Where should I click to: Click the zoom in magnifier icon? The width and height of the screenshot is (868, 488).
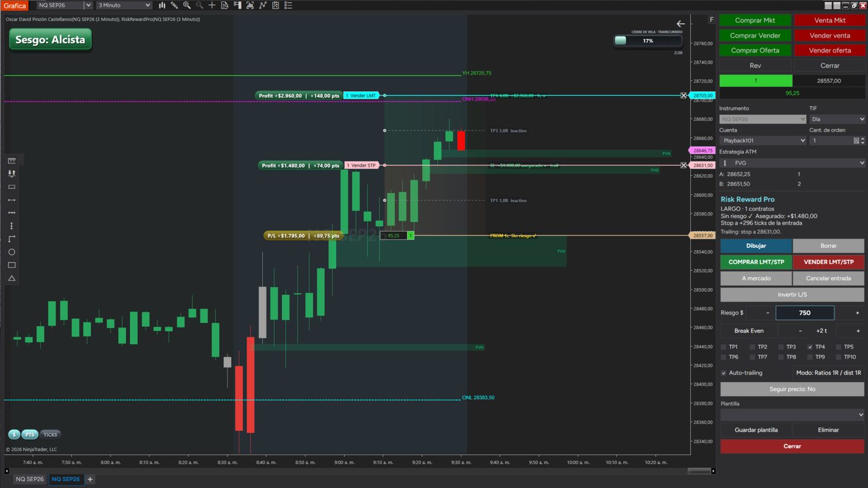coord(187,6)
